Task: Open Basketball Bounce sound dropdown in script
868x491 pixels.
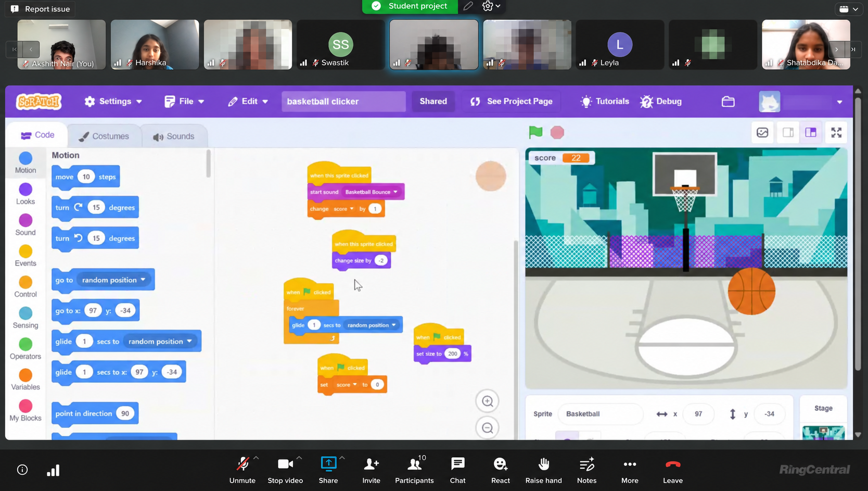Action: point(372,192)
